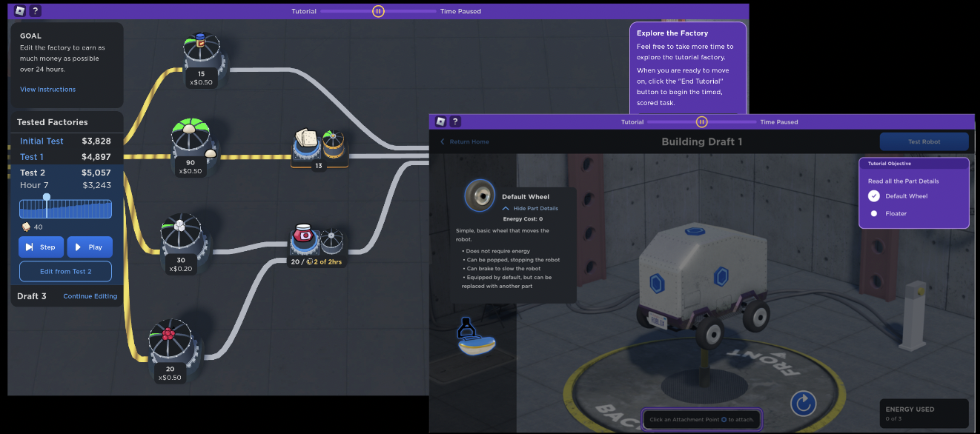Select the berry silo showing 20 x$0.50

[x=171, y=348]
